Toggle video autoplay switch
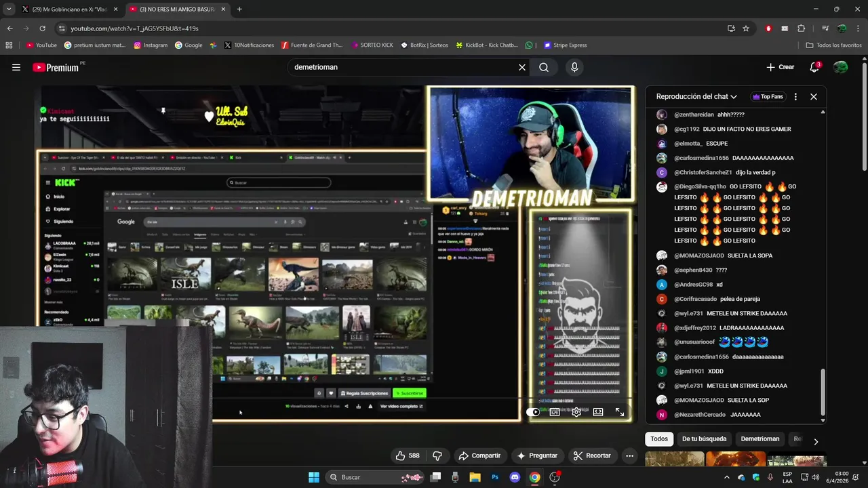 point(534,412)
